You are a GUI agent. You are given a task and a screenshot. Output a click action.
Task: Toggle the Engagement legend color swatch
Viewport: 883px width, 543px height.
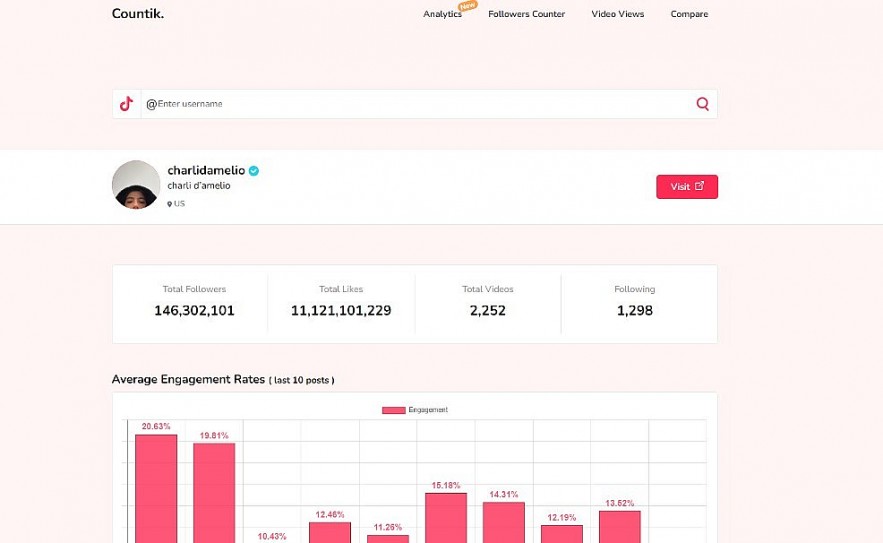tap(394, 410)
